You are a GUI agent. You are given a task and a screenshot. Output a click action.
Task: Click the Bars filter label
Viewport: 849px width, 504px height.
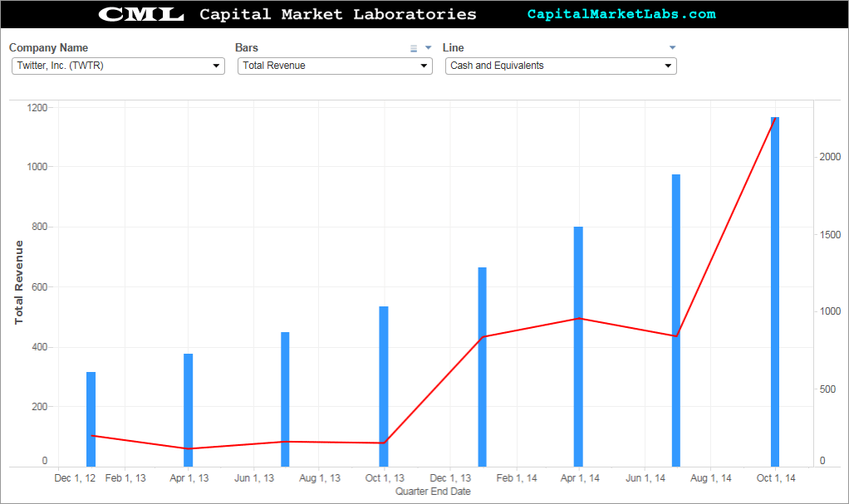tap(247, 47)
